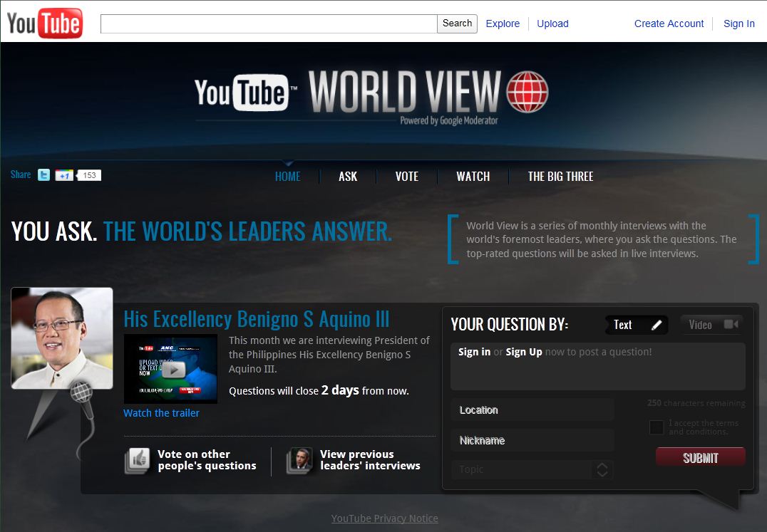Click the Nickname input field
This screenshot has width=767, height=532.
click(x=532, y=440)
